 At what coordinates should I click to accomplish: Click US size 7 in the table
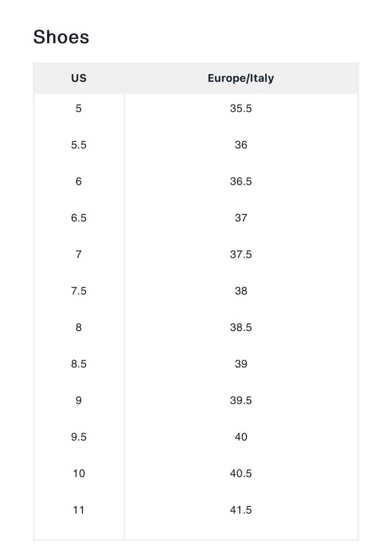click(x=79, y=255)
